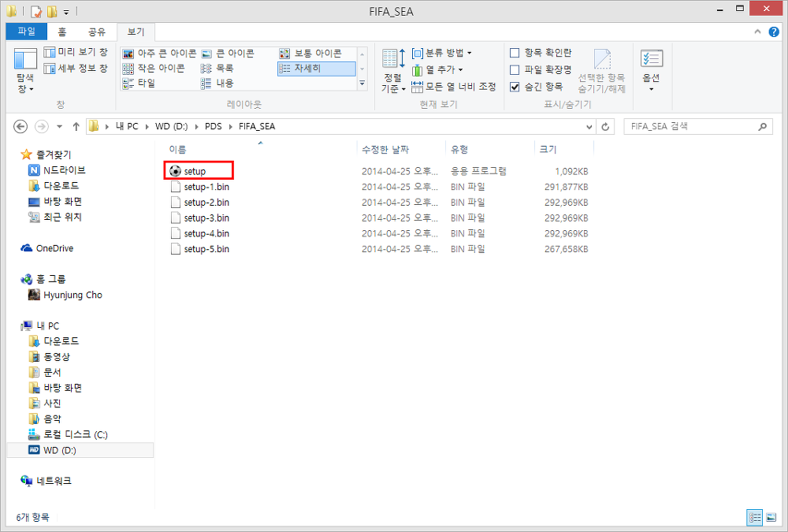This screenshot has height=532, width=788.
Task: Select 작은 아이콘 layout
Action: tap(154, 69)
